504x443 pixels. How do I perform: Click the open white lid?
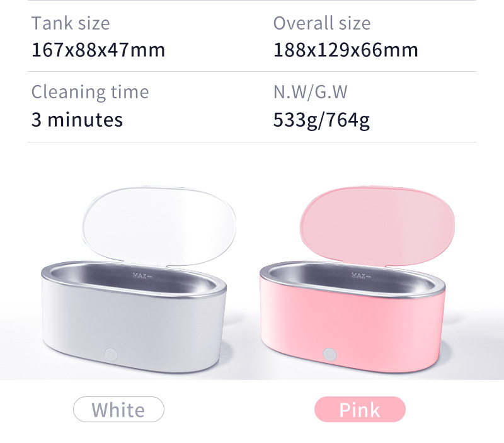pos(159,226)
